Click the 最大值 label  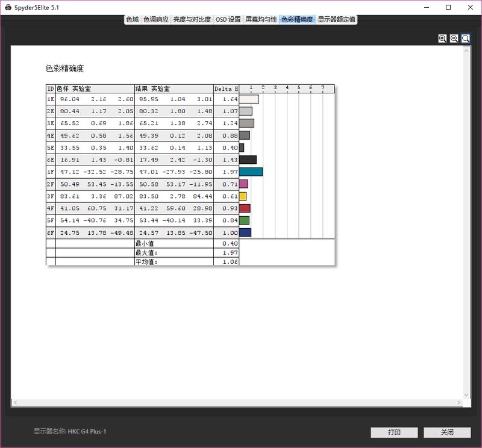[146, 252]
